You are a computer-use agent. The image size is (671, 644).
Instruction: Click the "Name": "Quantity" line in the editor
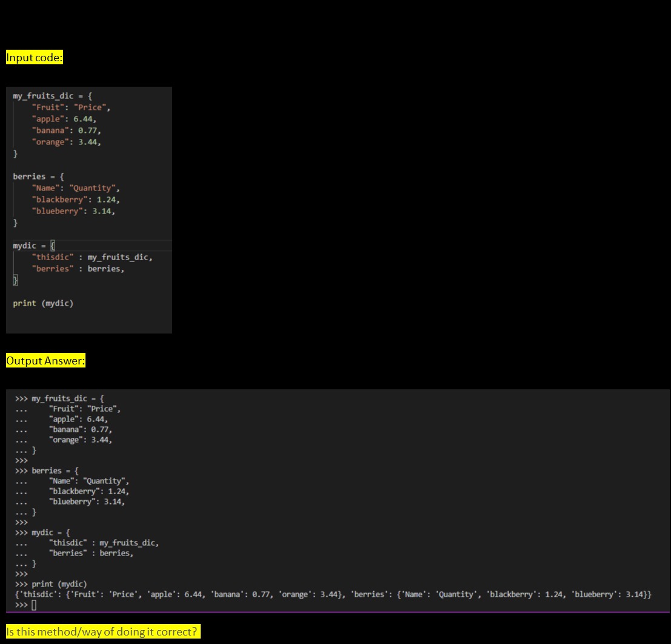[76, 188]
